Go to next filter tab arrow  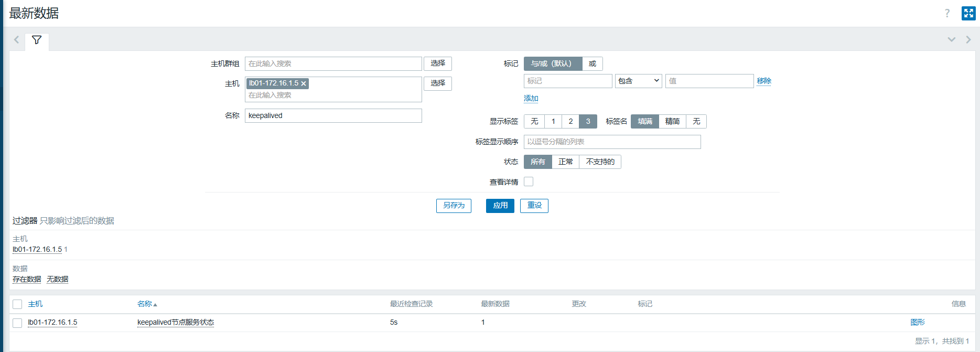(968, 40)
